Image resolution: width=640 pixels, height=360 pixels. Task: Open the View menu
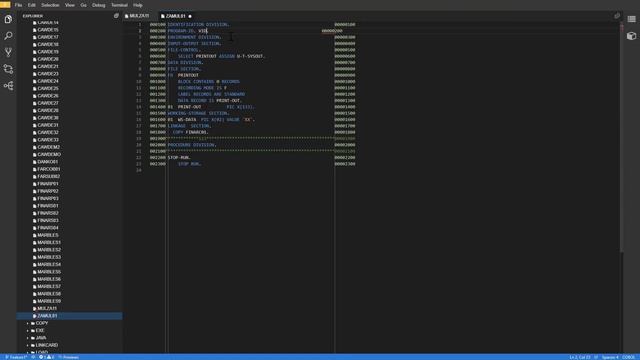coord(70,5)
